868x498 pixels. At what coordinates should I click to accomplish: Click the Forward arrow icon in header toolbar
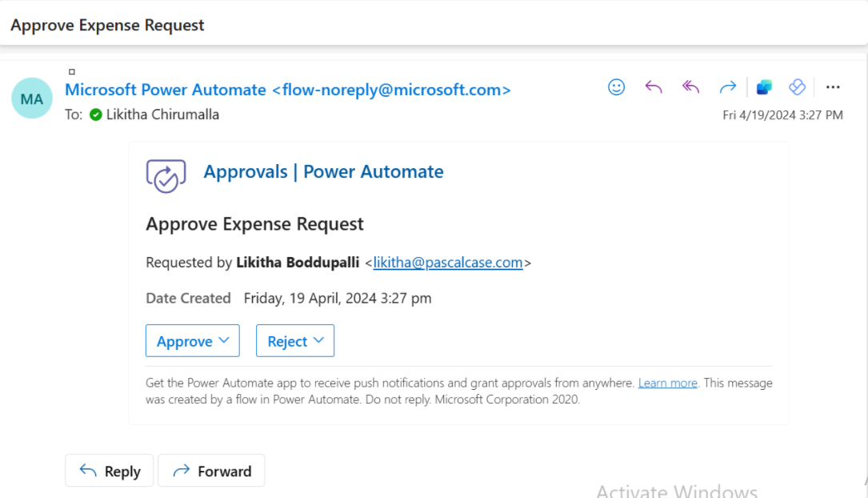[x=727, y=87]
